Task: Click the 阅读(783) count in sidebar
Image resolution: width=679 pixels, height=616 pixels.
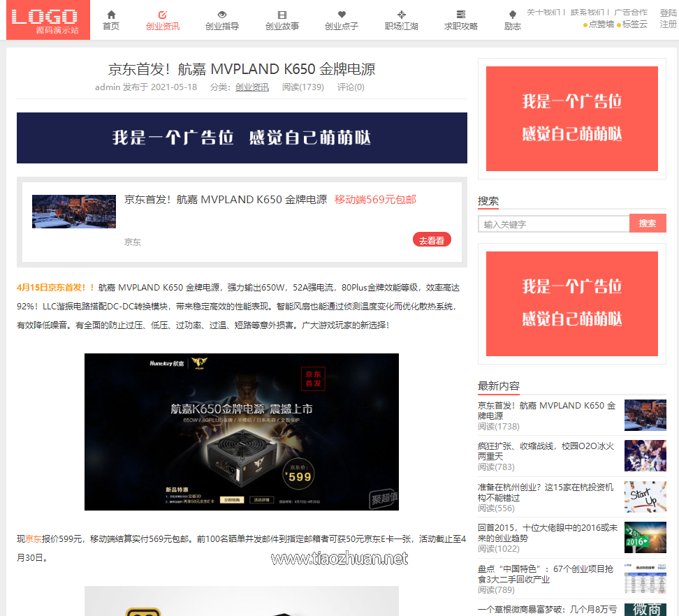Action: (x=496, y=467)
